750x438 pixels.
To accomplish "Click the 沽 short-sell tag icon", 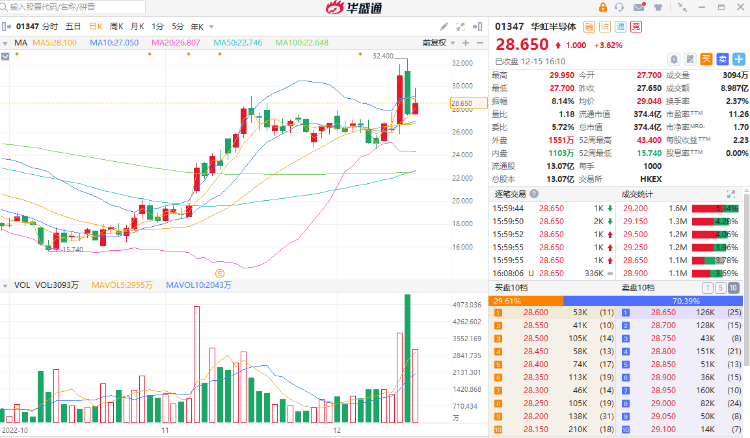I will [x=605, y=27].
